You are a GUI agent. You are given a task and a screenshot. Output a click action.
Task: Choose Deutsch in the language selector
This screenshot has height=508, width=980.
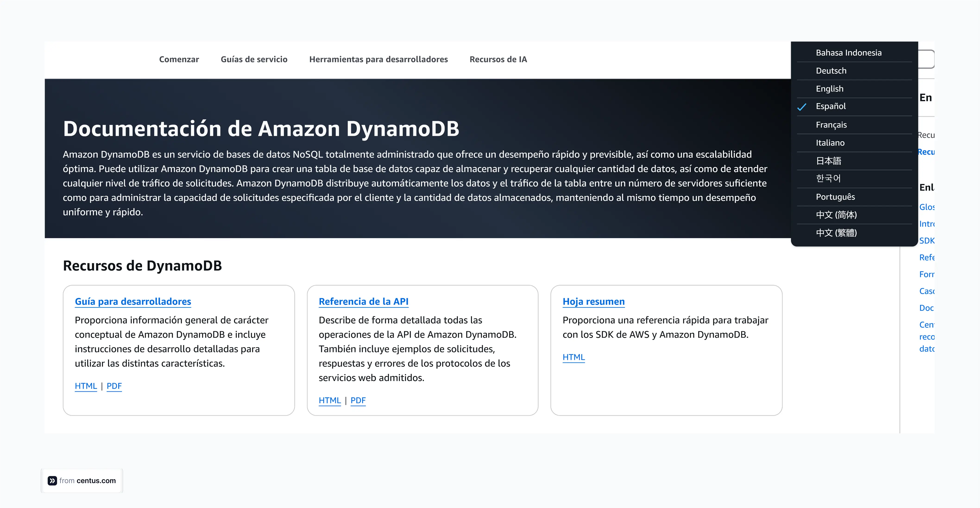coord(831,70)
